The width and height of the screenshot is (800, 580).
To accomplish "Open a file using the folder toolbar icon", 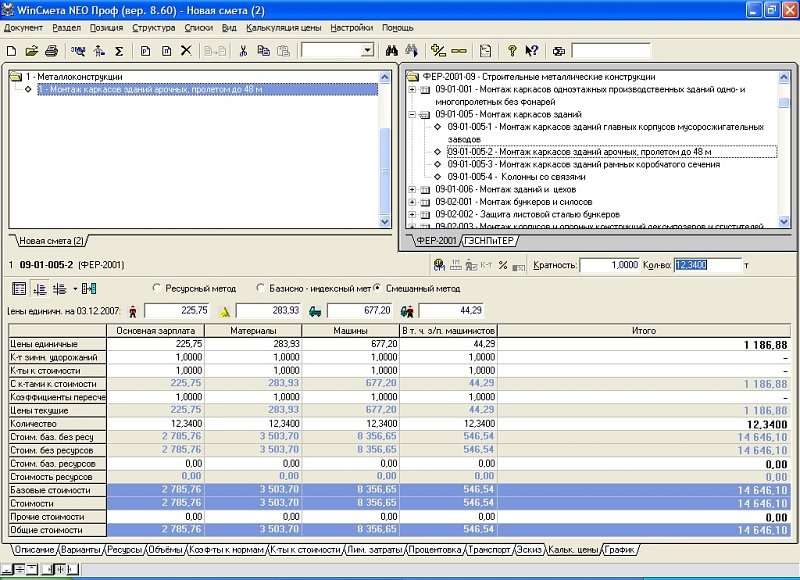I will pos(32,51).
